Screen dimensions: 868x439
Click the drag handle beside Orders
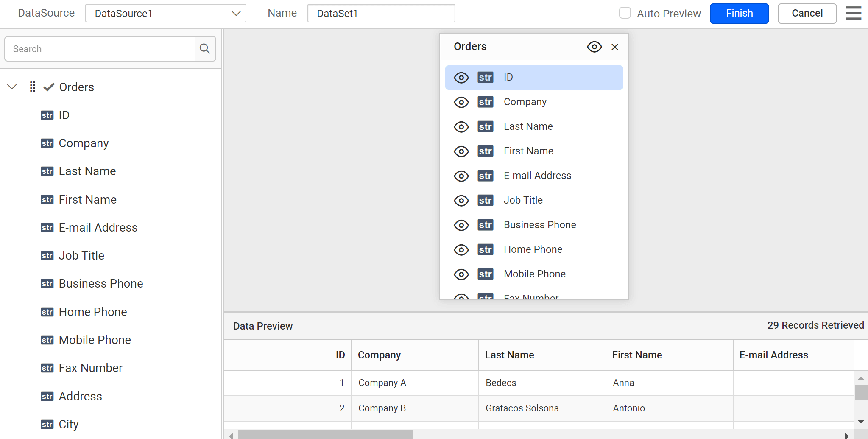pos(32,87)
